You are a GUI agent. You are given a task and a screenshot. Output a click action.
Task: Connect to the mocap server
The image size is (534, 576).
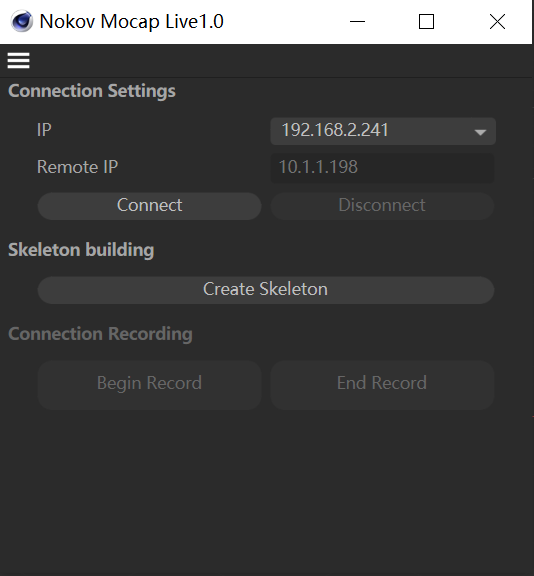click(149, 206)
